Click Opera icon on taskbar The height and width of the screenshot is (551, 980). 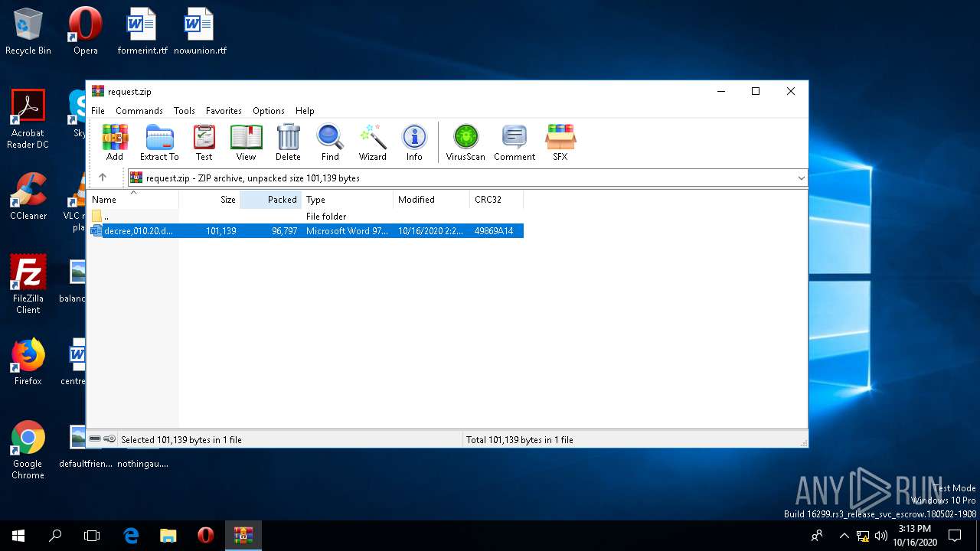[x=205, y=536]
